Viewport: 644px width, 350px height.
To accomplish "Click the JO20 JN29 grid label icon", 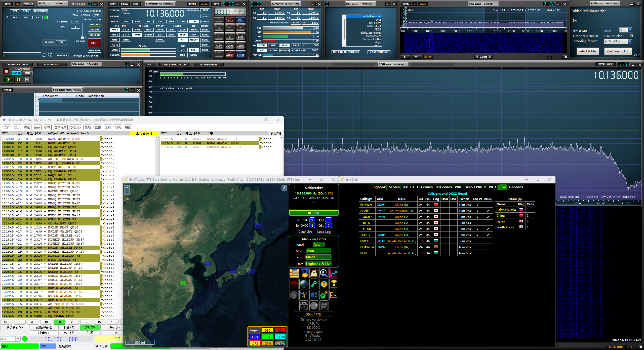I will tap(324, 306).
